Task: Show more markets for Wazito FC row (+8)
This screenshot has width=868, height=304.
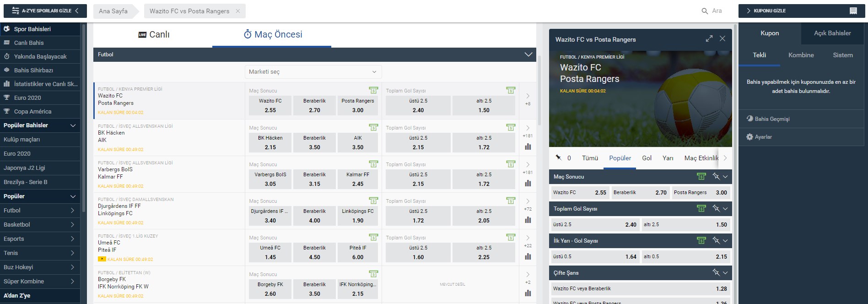Action: pyautogui.click(x=528, y=99)
